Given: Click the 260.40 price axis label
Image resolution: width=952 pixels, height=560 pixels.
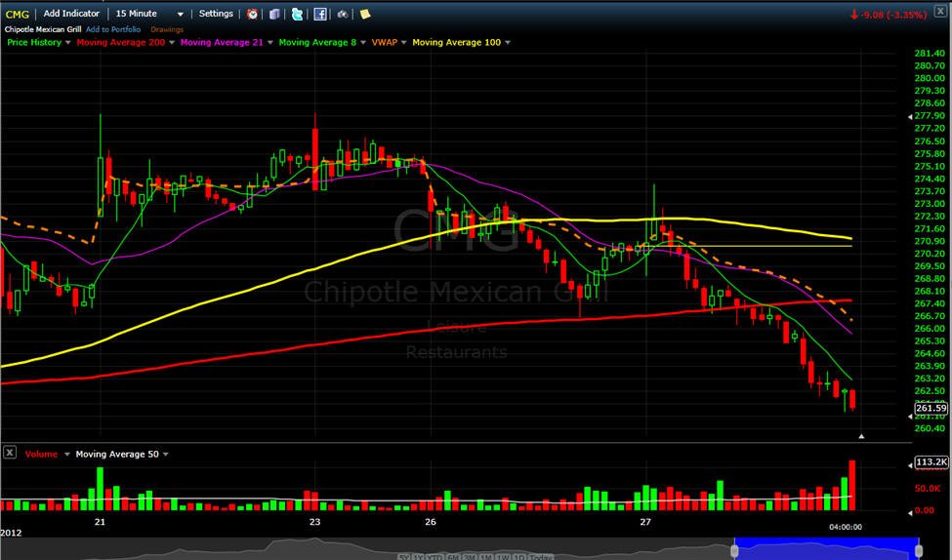Looking at the screenshot, I should tap(930, 428).
